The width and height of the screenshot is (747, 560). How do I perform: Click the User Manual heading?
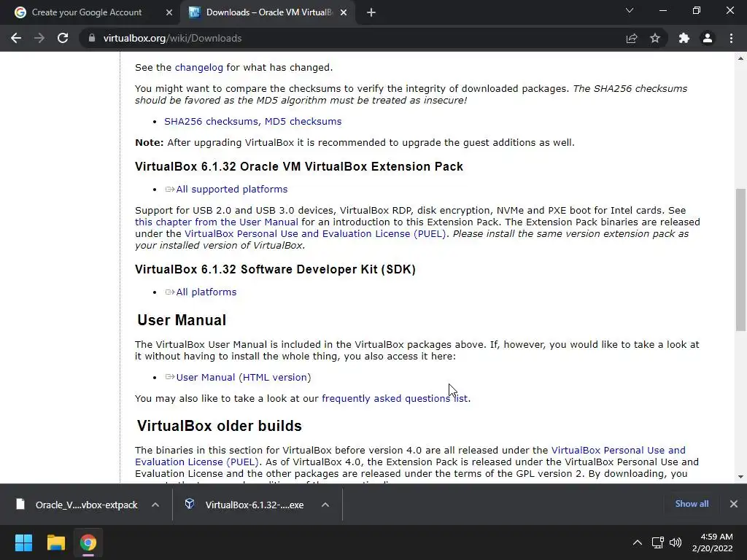[182, 320]
